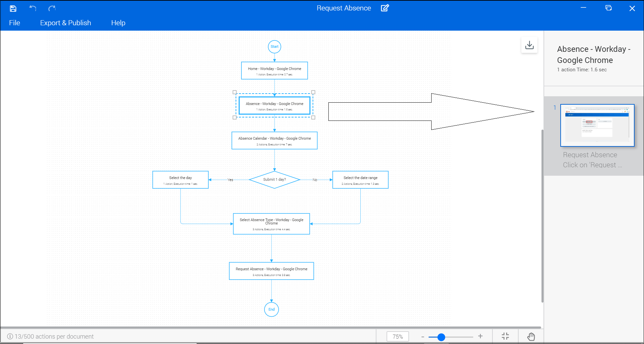Screen dimensions: 644x344
Task: Download the flowchart image
Action: (529, 44)
